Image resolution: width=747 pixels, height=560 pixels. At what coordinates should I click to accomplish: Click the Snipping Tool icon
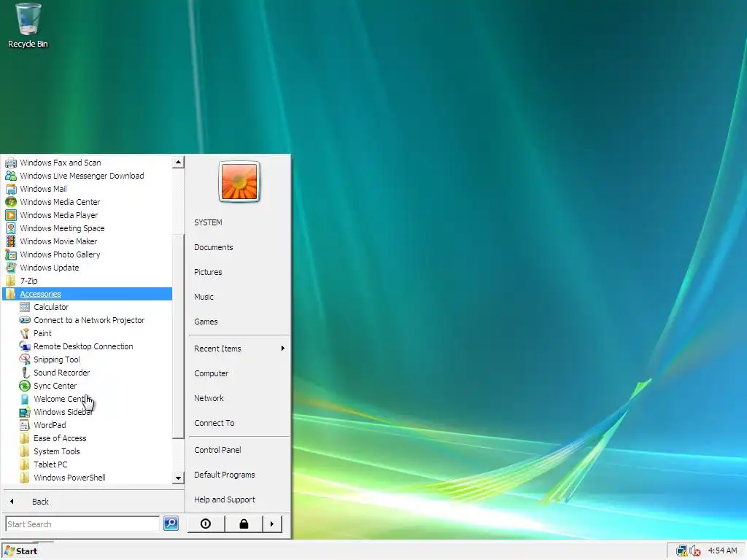[25, 359]
